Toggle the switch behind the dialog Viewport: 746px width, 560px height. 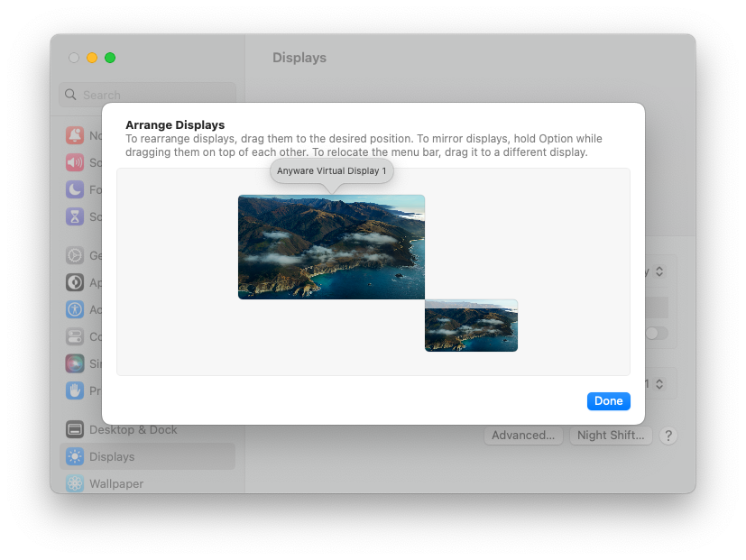pyautogui.click(x=657, y=333)
